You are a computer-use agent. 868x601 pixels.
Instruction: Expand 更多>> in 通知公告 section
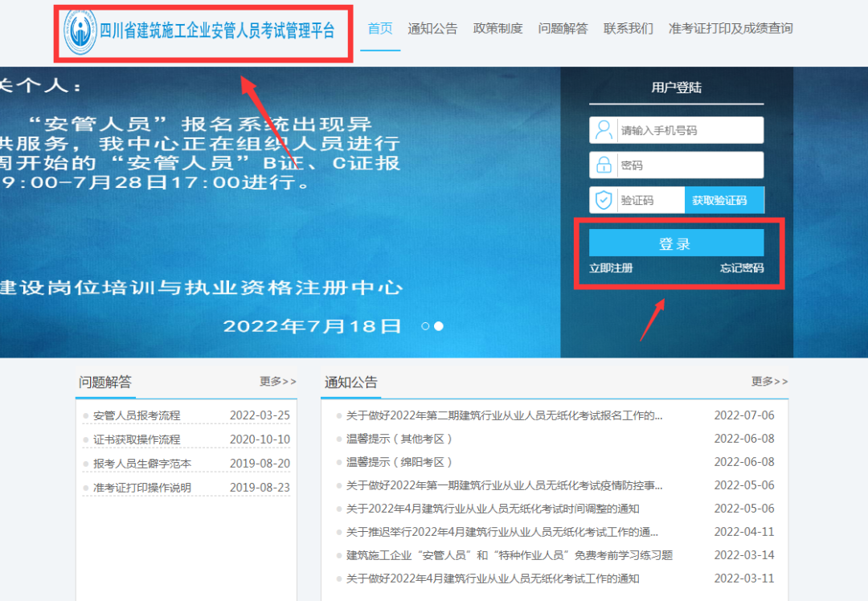[x=769, y=382]
